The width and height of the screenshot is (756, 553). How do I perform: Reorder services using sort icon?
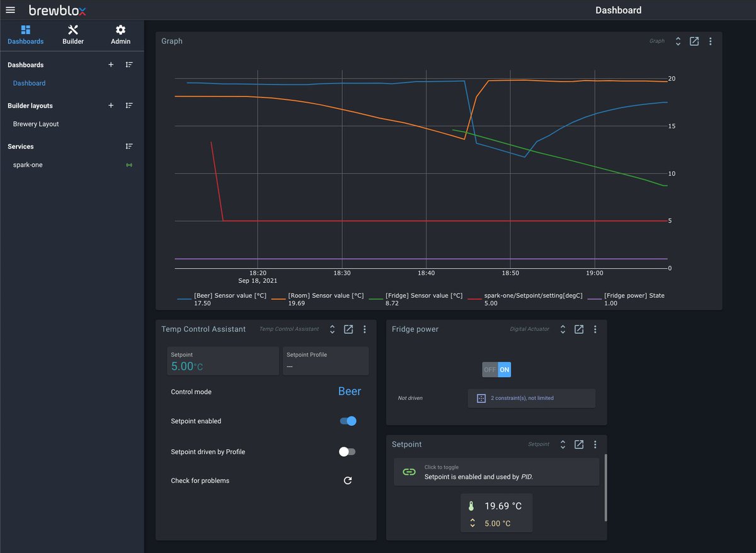tap(129, 146)
